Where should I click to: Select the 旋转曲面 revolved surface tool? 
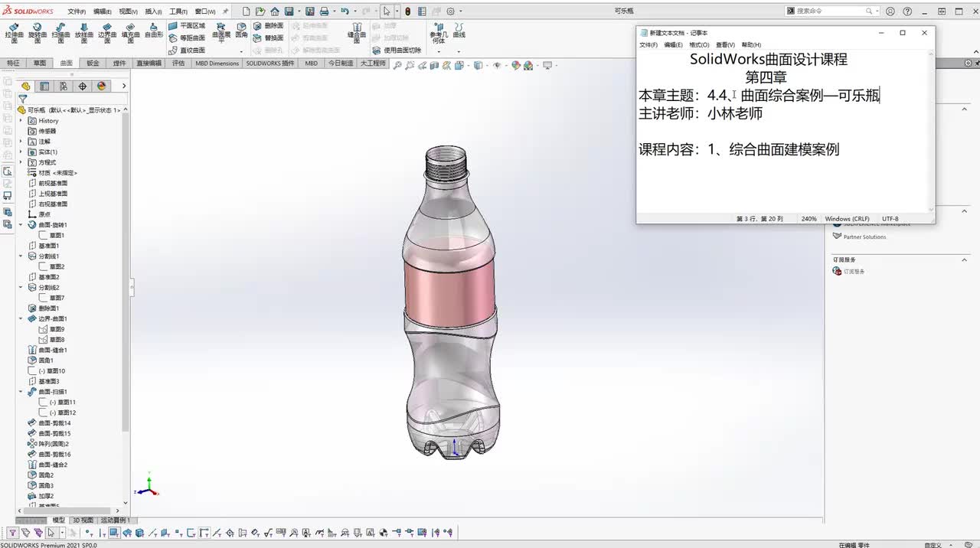(x=38, y=31)
